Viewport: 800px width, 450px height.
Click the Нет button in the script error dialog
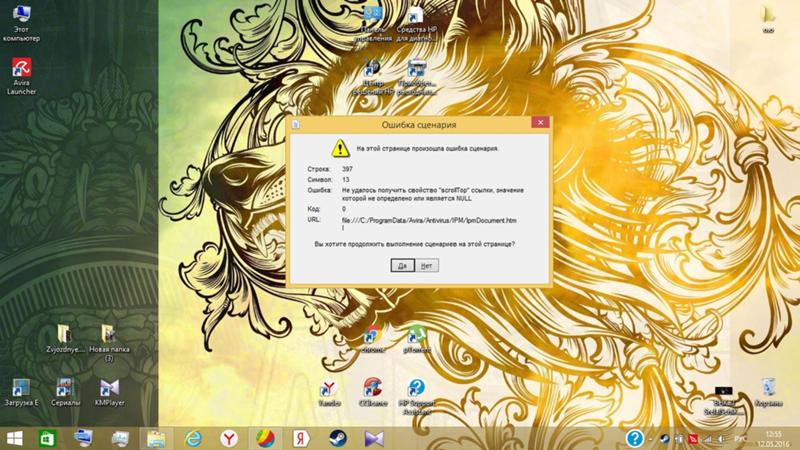[427, 265]
